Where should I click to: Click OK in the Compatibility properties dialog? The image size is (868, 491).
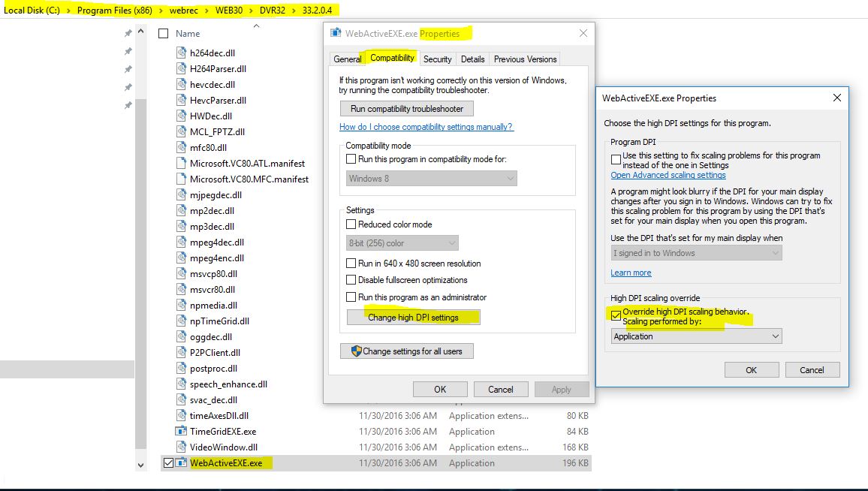click(440, 389)
